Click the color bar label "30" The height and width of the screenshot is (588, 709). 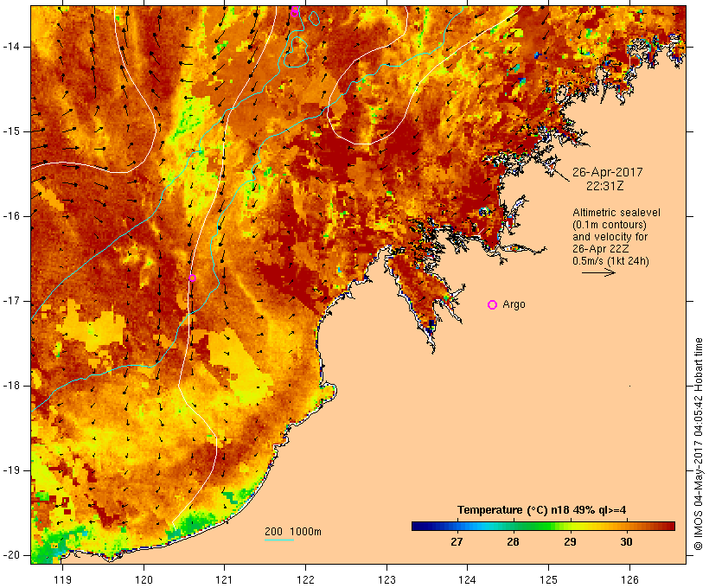626,542
